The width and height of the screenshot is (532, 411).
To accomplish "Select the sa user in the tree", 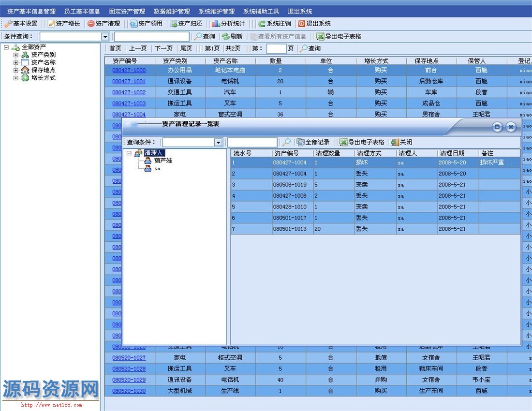I will pyautogui.click(x=158, y=169).
